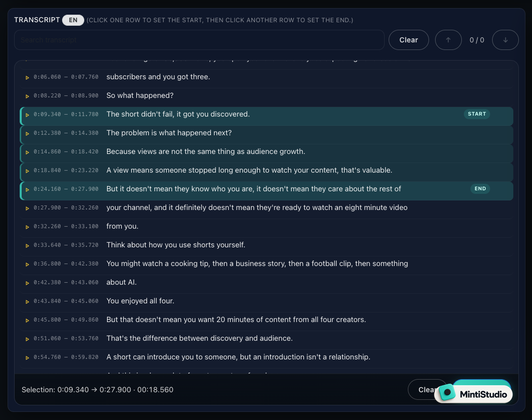Click the EN language badge

coord(73,20)
